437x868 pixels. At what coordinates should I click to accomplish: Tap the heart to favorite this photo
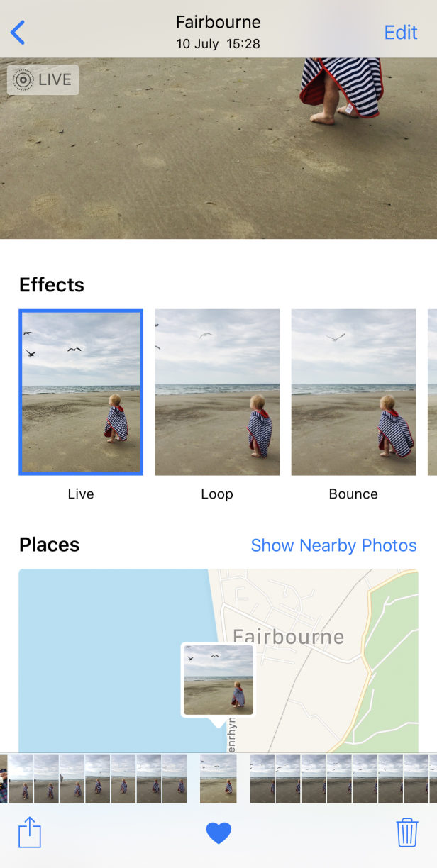[218, 833]
